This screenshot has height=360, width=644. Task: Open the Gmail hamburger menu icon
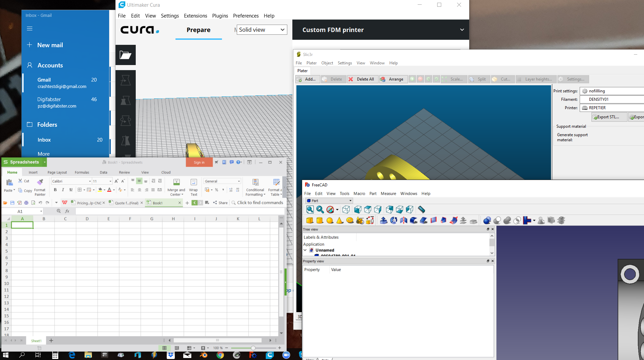tap(30, 29)
